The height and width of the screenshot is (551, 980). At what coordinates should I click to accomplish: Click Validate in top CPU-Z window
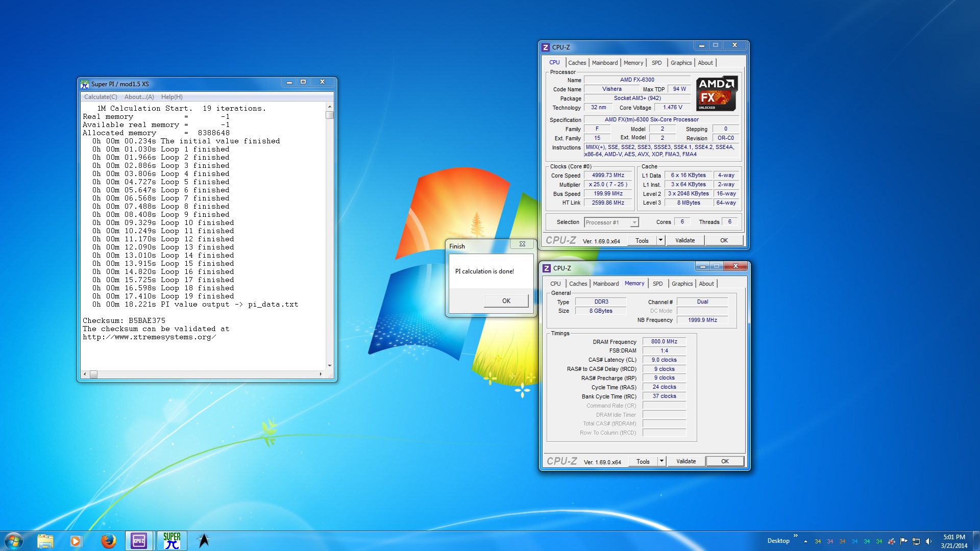point(685,240)
